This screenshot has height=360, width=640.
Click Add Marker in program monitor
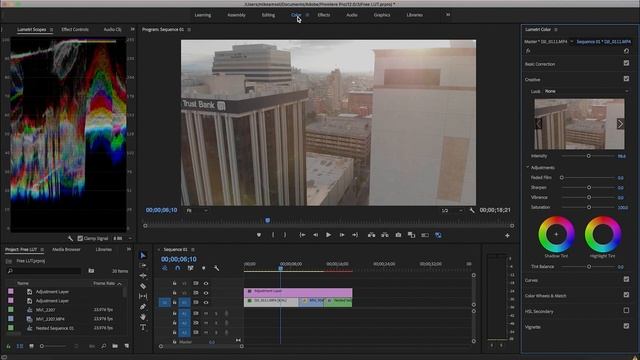click(x=259, y=235)
